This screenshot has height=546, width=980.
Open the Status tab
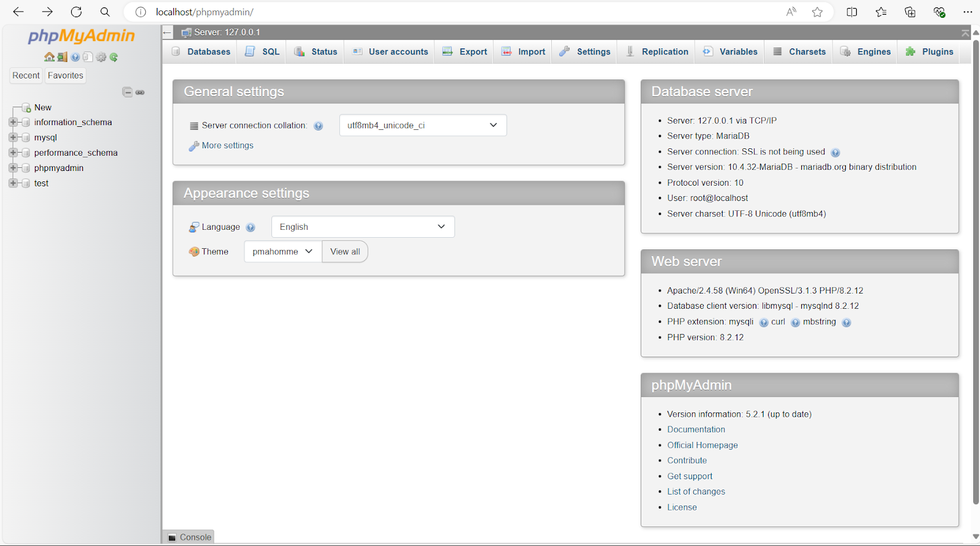tap(315, 51)
